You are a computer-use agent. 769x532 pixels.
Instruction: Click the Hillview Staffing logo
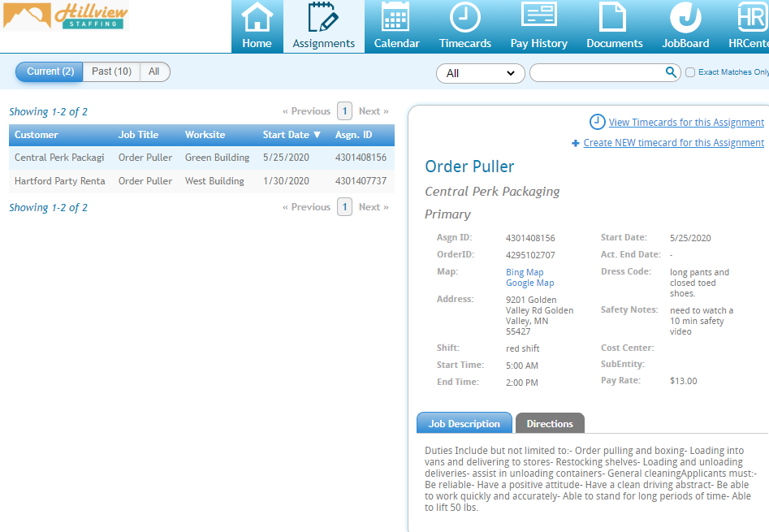tap(66, 15)
